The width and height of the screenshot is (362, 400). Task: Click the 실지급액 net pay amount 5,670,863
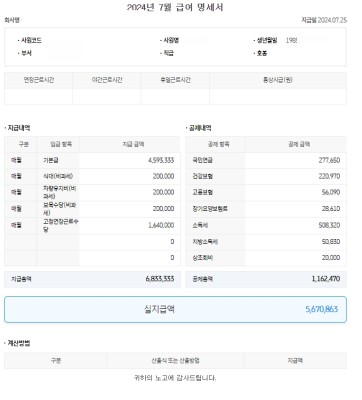coord(321,309)
